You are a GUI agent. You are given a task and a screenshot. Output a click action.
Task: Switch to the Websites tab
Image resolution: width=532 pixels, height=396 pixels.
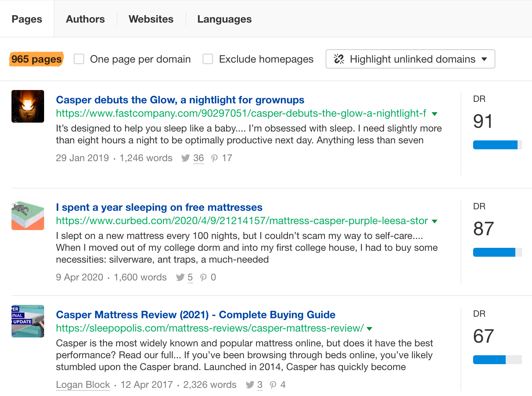(x=151, y=19)
